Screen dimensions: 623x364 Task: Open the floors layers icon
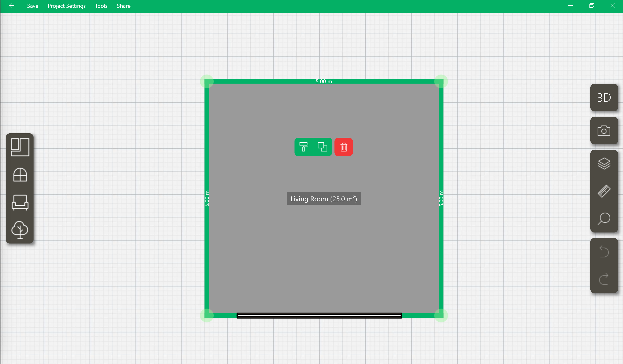604,163
